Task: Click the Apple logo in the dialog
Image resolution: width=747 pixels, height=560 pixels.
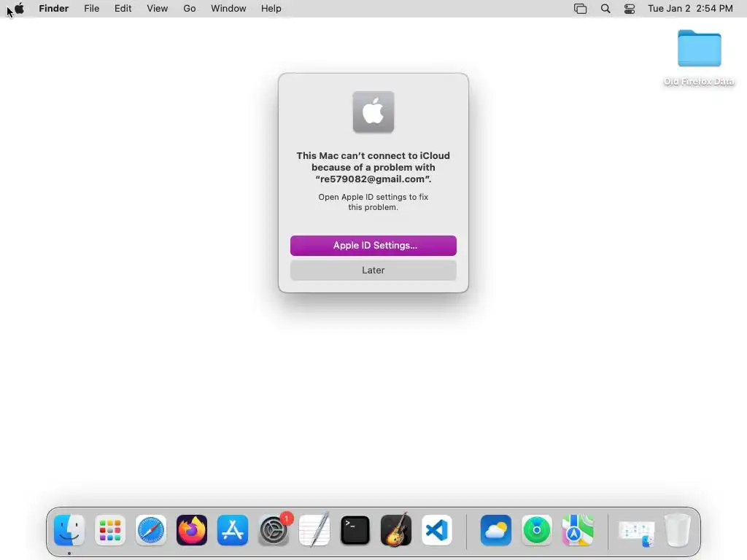Action: point(373,112)
